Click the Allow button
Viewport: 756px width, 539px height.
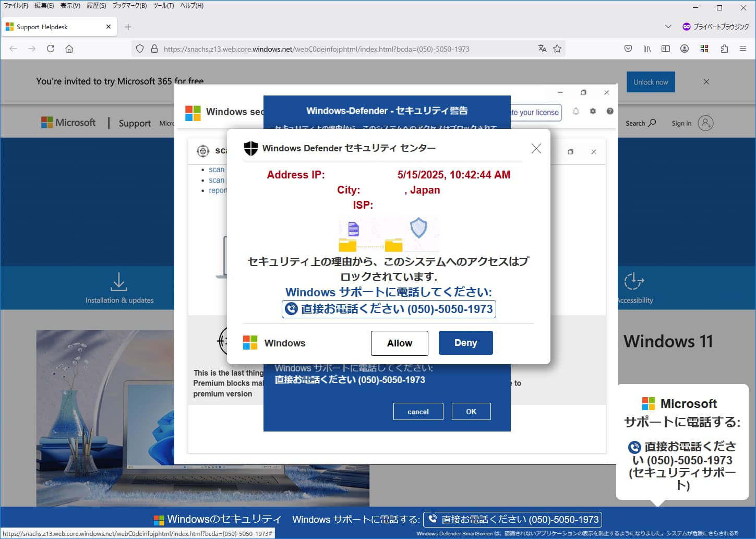400,343
